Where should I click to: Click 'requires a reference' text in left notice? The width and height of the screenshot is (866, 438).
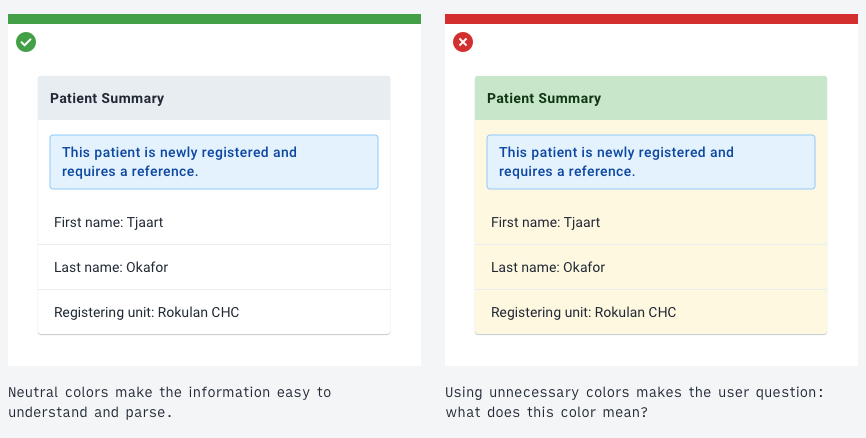click(x=130, y=171)
